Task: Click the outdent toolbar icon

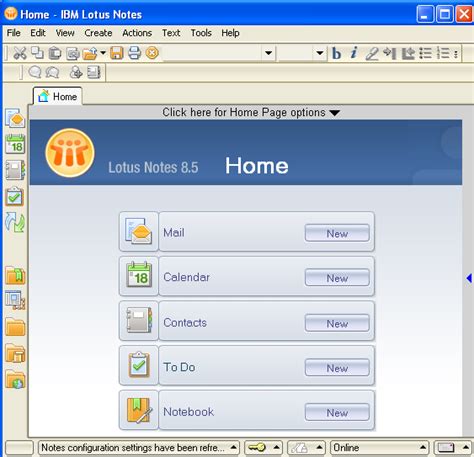Action: (x=407, y=53)
